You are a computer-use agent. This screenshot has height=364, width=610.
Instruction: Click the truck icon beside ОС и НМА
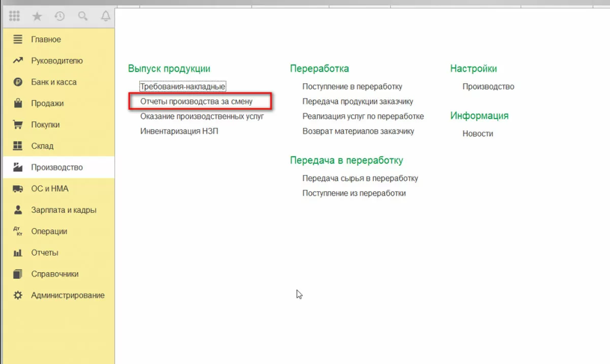(18, 189)
